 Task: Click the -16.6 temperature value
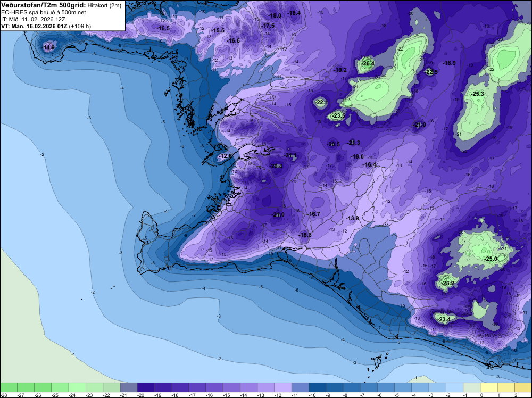pyautogui.click(x=234, y=40)
